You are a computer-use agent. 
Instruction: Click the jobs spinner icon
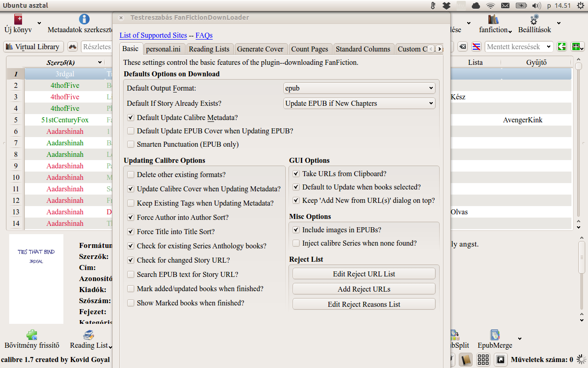click(x=582, y=359)
